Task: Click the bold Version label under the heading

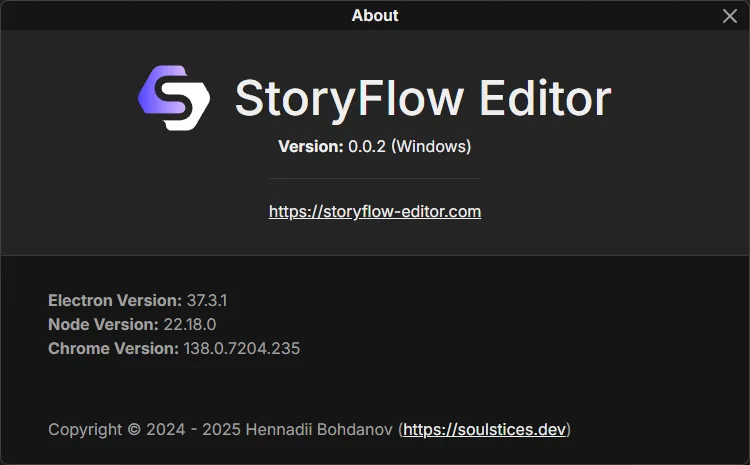Action: pyautogui.click(x=310, y=146)
